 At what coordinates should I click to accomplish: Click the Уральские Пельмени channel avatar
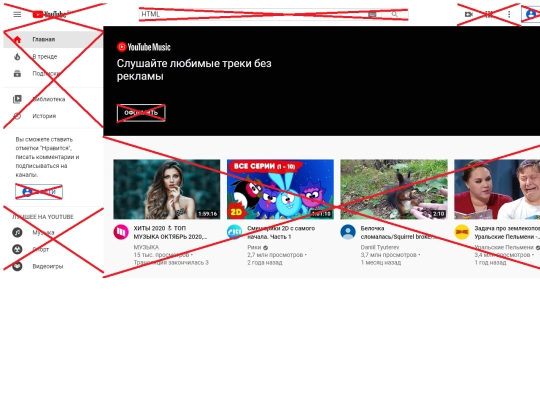[x=461, y=232]
